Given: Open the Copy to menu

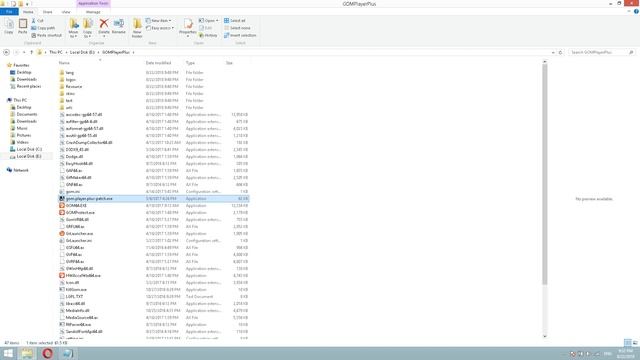Looking at the screenshot, I should (x=88, y=29).
